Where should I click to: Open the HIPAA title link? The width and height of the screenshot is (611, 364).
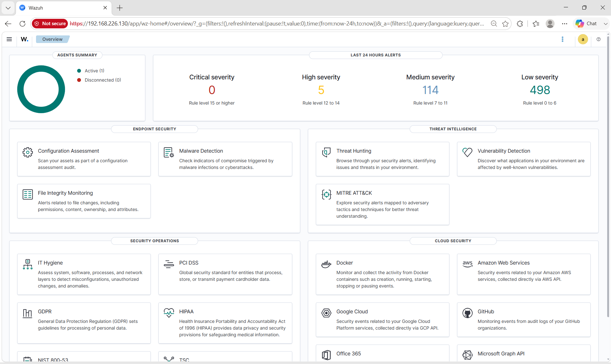coord(186,312)
